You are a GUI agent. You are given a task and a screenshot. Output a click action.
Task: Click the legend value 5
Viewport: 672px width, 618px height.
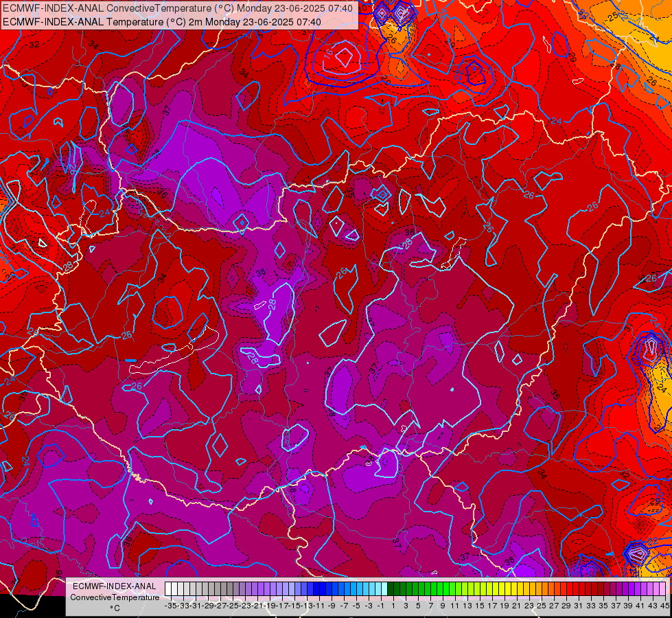point(418,606)
